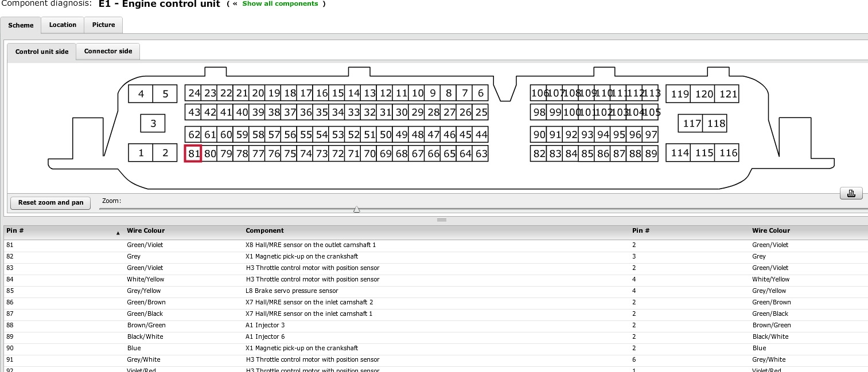868x372 pixels.
Task: Switch to Connector side view
Action: pyautogui.click(x=108, y=51)
